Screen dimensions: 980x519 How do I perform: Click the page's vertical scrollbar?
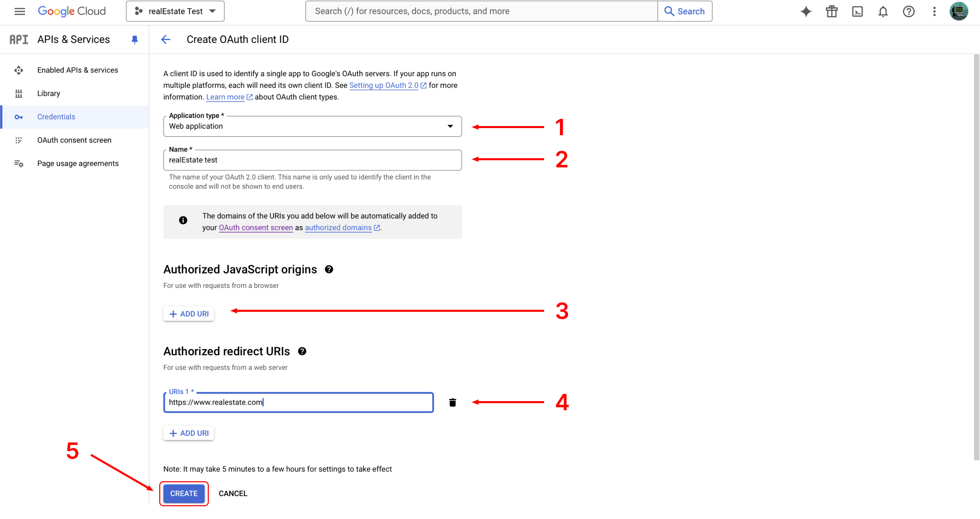(x=976, y=255)
